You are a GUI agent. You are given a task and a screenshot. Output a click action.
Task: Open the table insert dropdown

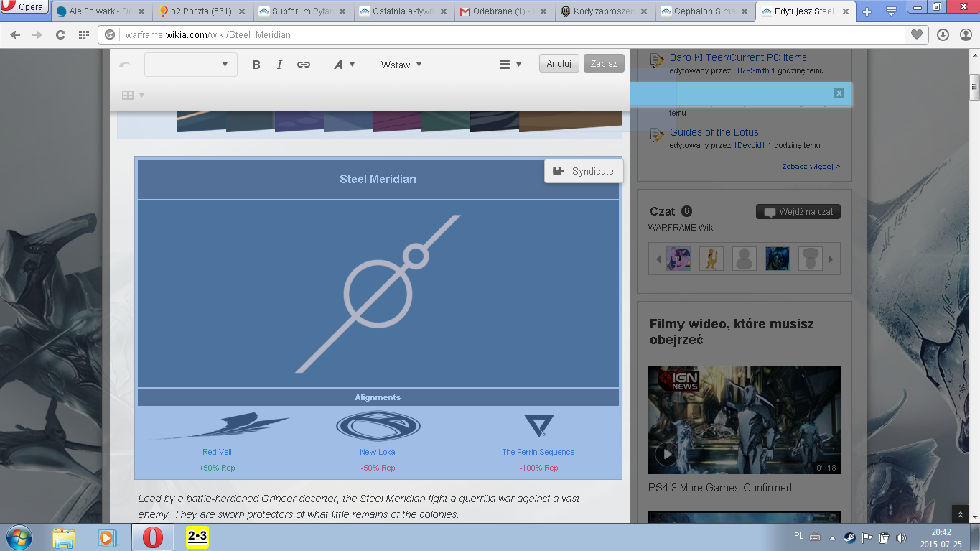(x=133, y=95)
